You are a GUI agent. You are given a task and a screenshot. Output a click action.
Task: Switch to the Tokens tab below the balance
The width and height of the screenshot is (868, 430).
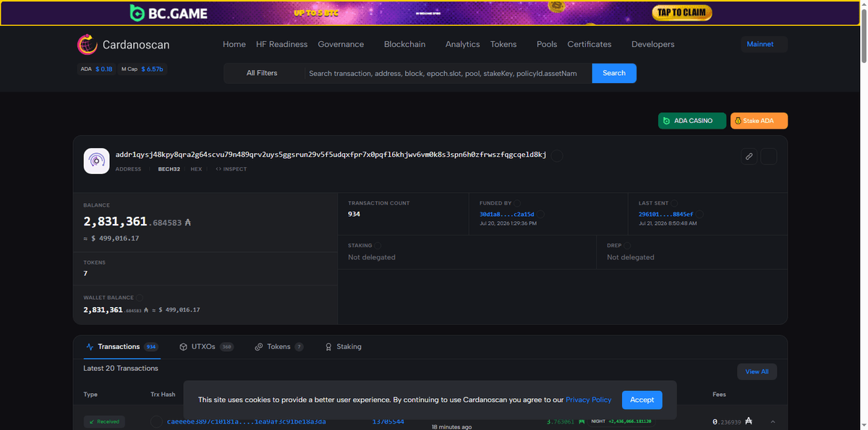point(279,347)
